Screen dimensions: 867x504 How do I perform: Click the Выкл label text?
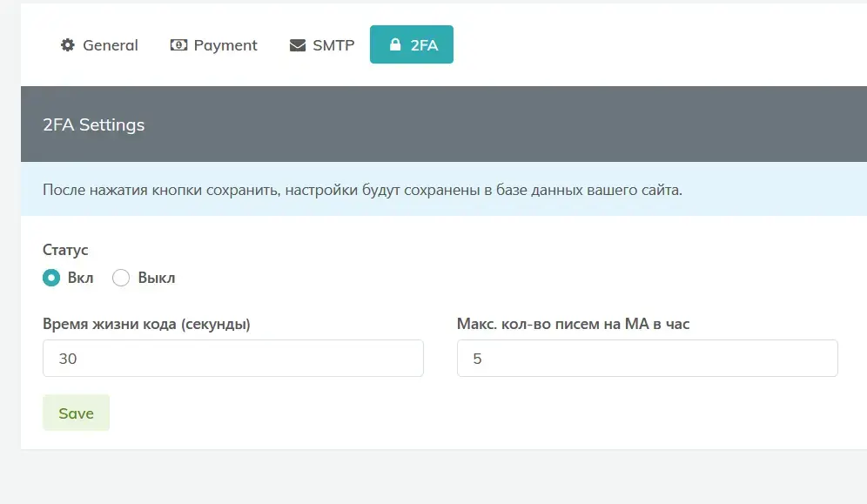click(x=157, y=278)
